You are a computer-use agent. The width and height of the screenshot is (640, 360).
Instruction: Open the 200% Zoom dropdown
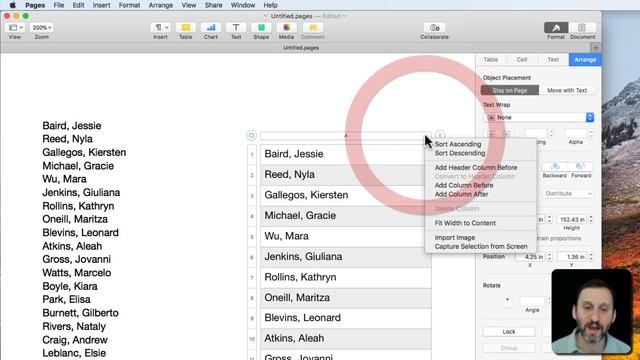(42, 27)
